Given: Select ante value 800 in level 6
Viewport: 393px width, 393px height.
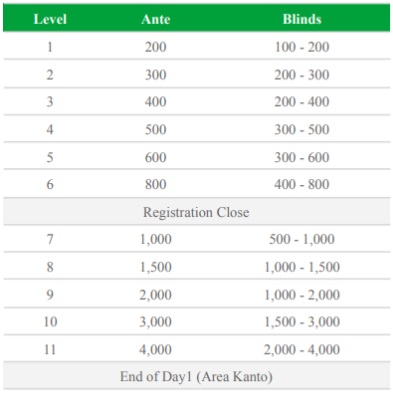Looking at the screenshot, I should point(156,184).
